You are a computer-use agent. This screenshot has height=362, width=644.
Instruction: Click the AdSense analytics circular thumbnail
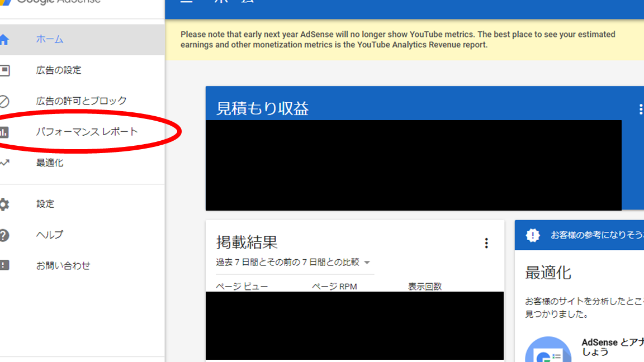click(x=548, y=349)
